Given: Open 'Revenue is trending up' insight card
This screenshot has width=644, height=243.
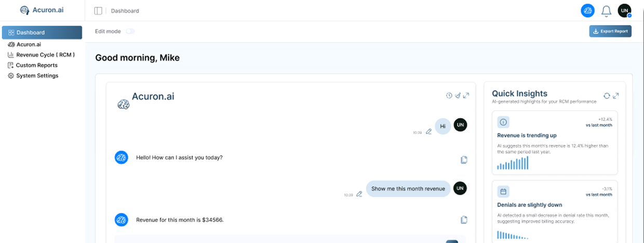Looking at the screenshot, I should tap(555, 143).
